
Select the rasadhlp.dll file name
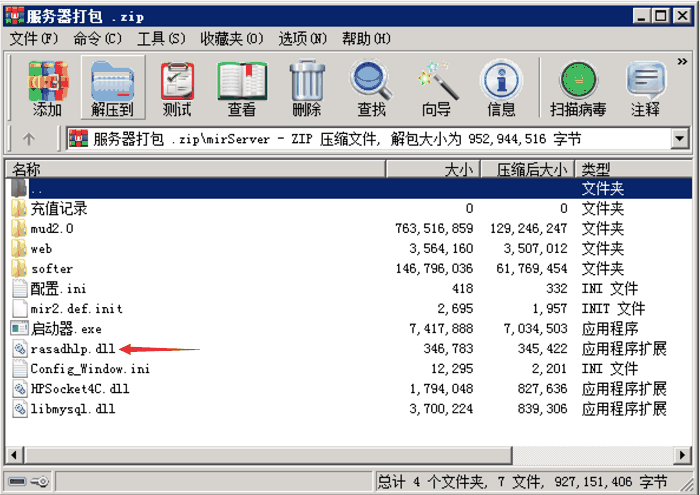[x=73, y=349]
